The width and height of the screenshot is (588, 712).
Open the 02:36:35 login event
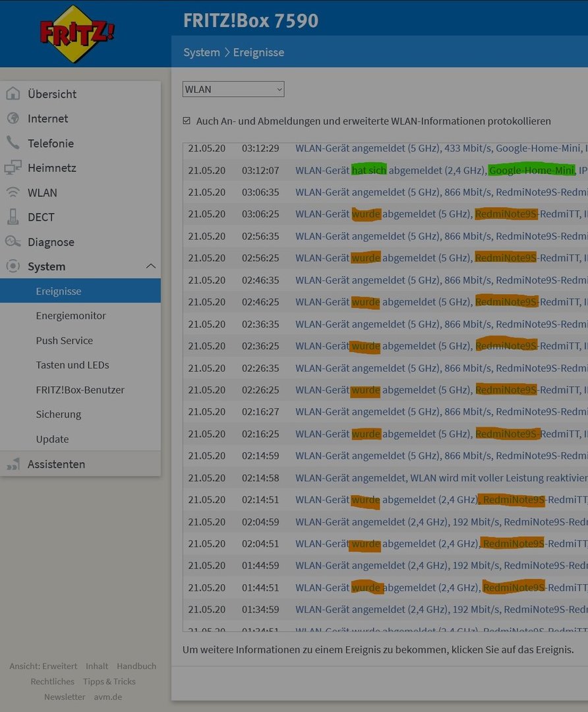coord(386,324)
